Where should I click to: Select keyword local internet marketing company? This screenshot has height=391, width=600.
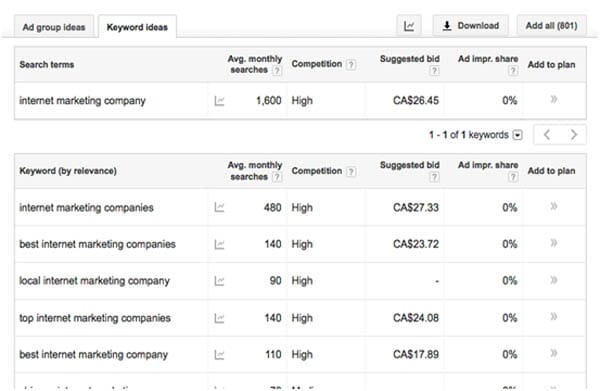click(95, 281)
